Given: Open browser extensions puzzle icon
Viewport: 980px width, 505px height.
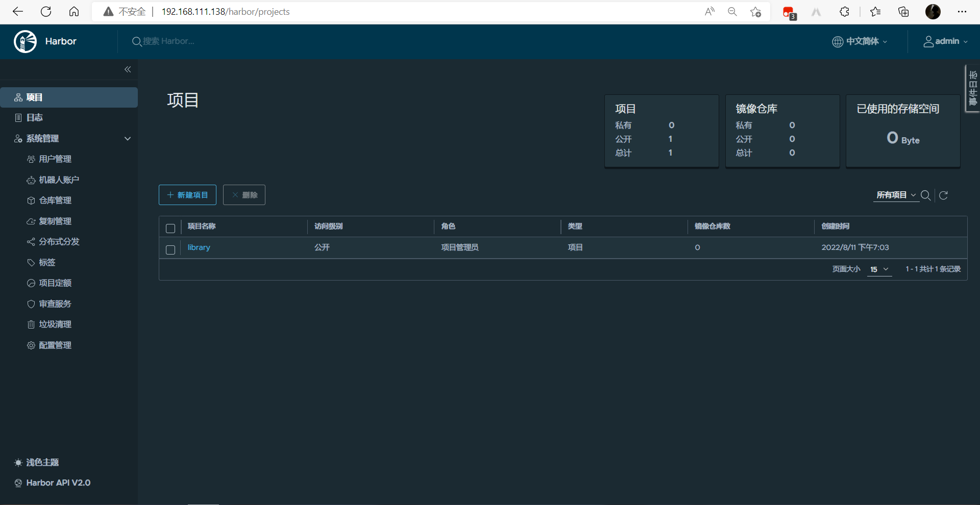Looking at the screenshot, I should click(x=845, y=12).
